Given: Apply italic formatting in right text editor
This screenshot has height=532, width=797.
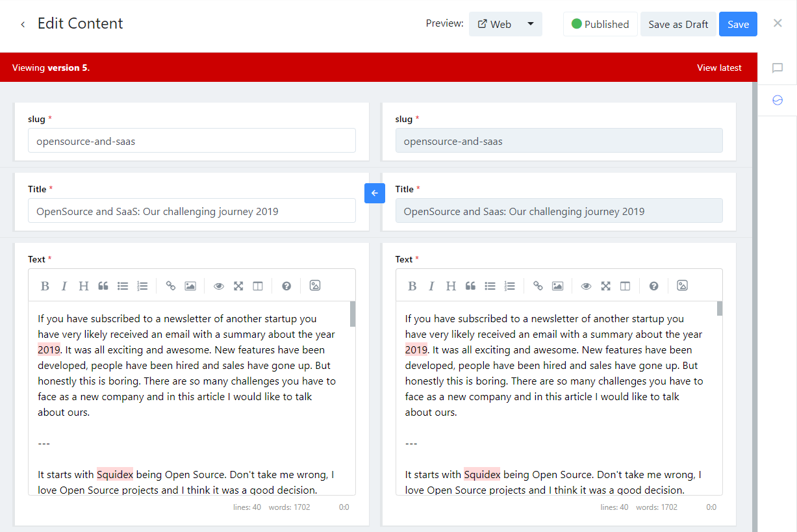Looking at the screenshot, I should coord(431,286).
